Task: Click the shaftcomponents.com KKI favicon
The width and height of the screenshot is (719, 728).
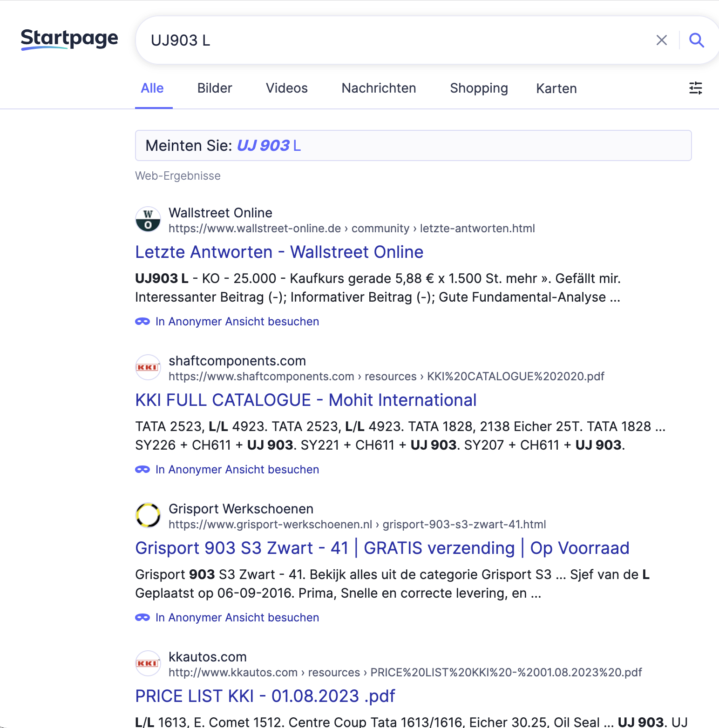Action: point(148,368)
